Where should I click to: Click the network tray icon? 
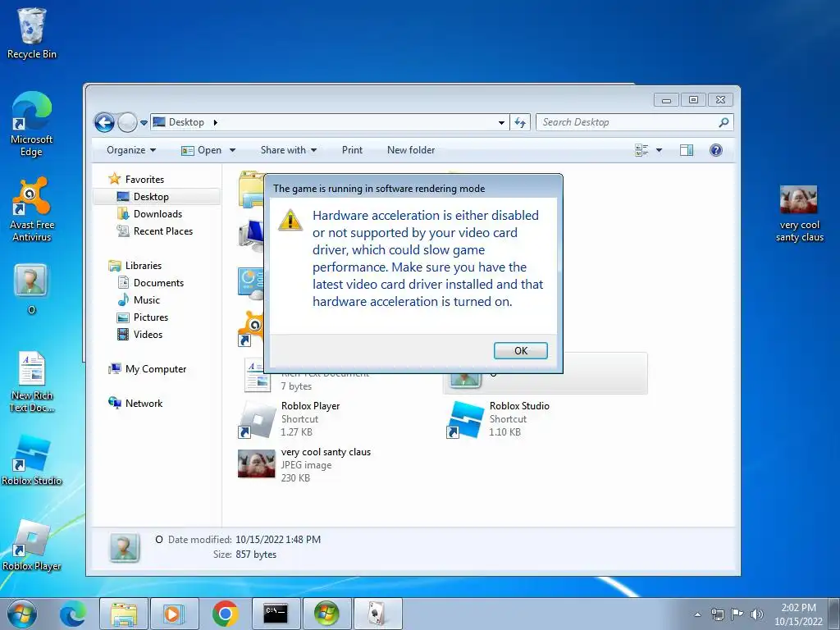tap(717, 614)
